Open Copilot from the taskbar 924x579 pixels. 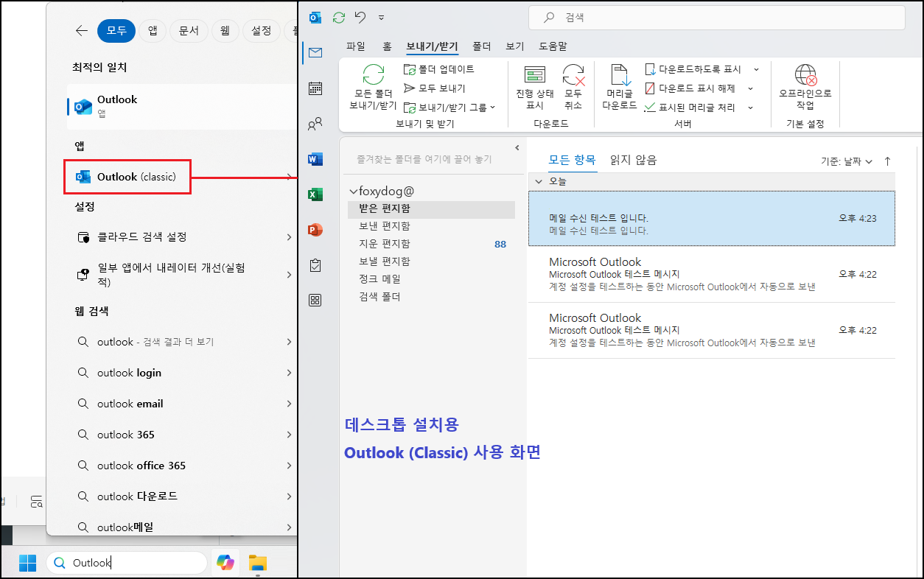click(x=225, y=563)
